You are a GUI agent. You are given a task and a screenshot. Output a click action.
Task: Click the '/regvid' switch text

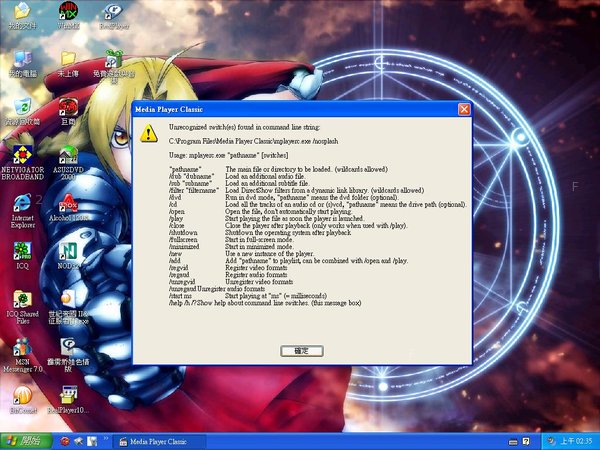click(x=178, y=268)
